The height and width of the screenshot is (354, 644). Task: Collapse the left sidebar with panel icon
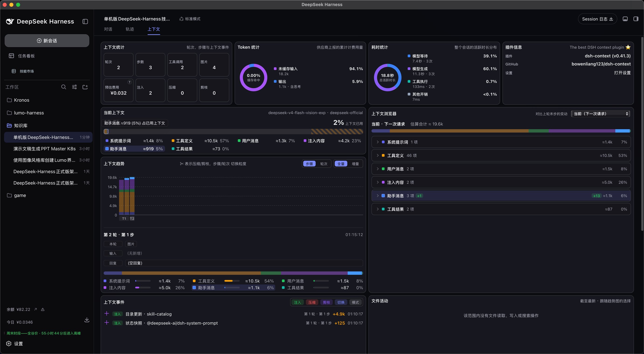point(85,21)
